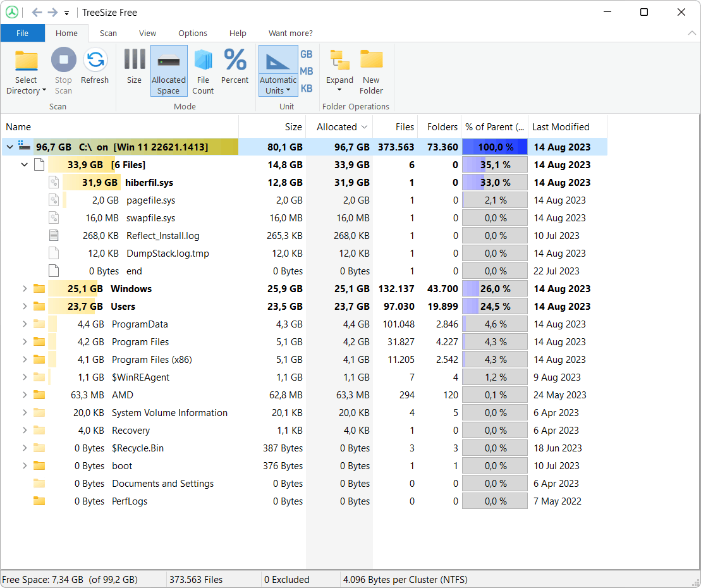This screenshot has height=588, width=701.
Task: Select the hiberfil.sys file row
Action: point(149,183)
